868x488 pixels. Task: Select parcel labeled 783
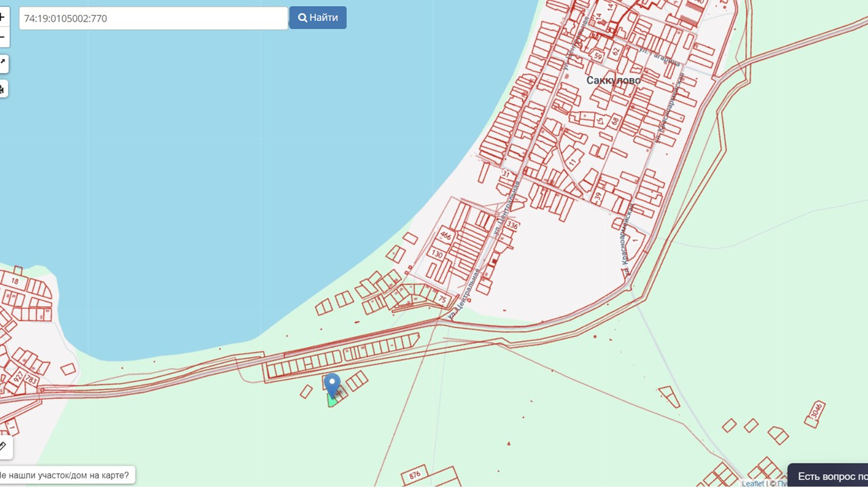[x=31, y=382]
